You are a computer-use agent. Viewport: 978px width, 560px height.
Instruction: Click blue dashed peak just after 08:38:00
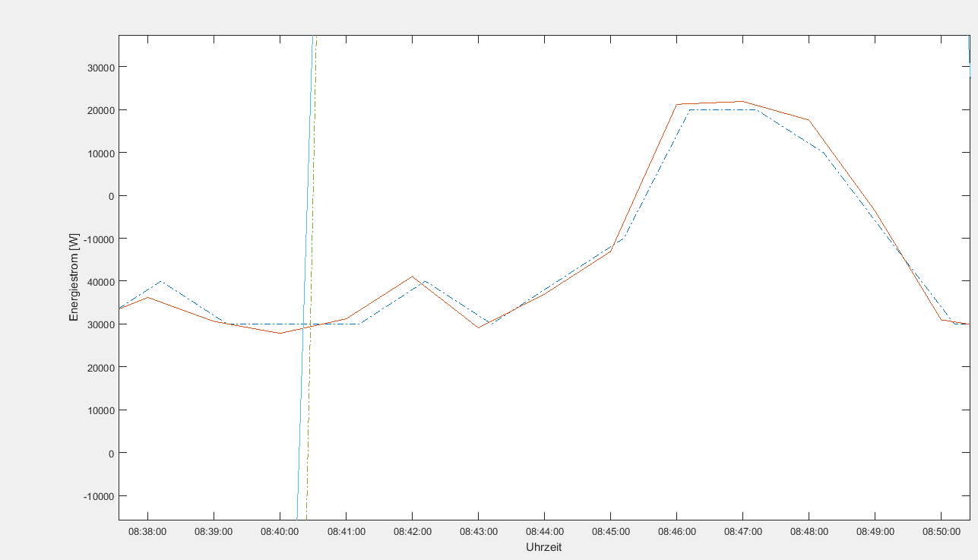161,281
